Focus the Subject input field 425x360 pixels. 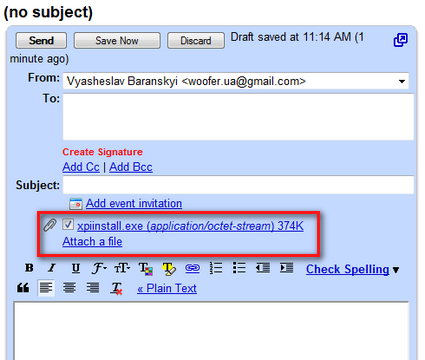(x=238, y=185)
